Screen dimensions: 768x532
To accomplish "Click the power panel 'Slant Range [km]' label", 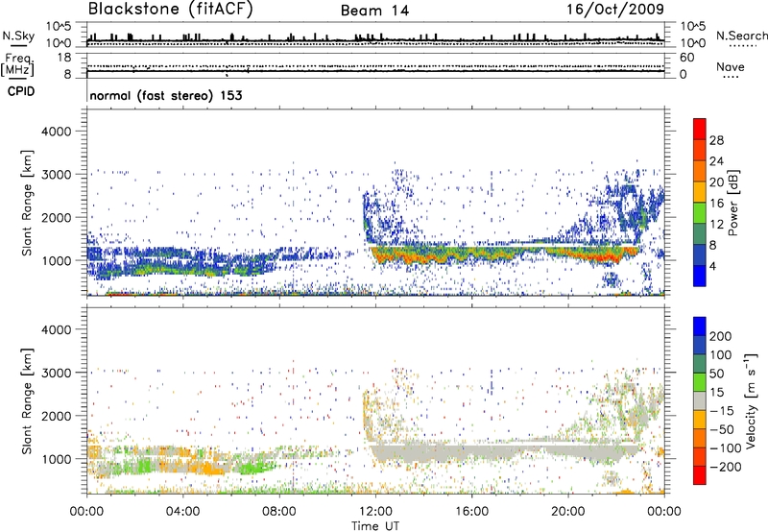I will 27,203.
